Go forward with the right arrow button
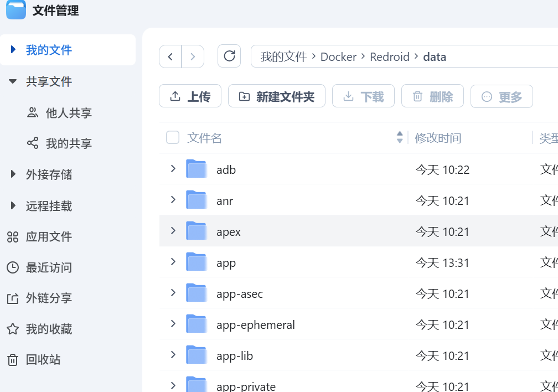558x392 pixels. point(193,56)
